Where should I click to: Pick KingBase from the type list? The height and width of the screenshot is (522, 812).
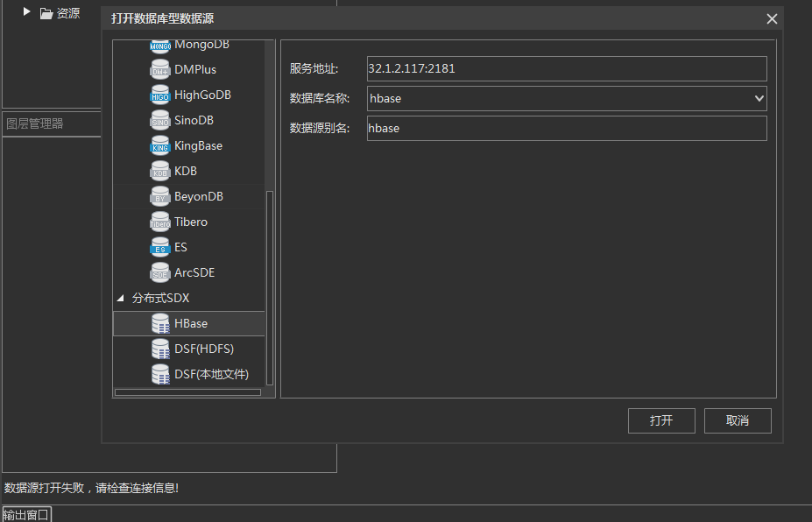[x=198, y=145]
